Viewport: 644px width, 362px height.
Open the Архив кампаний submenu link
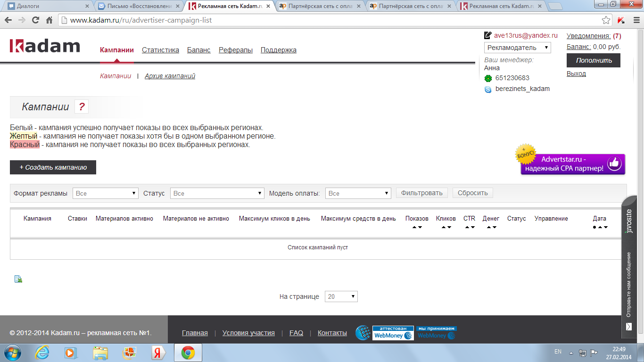pos(170,76)
